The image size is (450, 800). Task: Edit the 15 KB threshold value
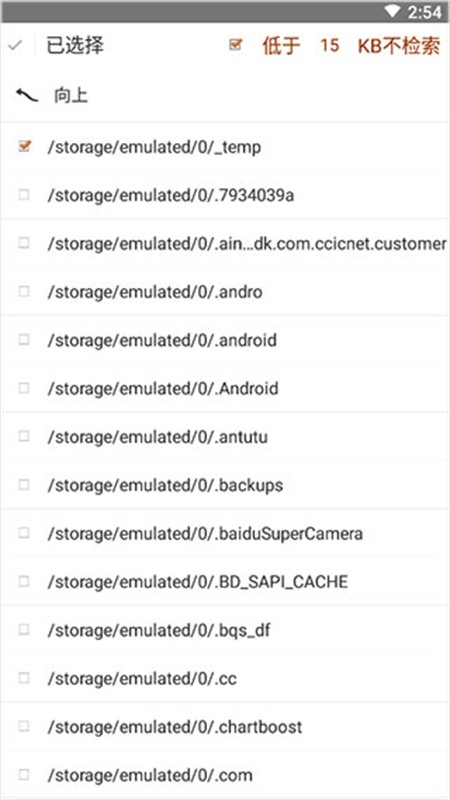(x=330, y=45)
